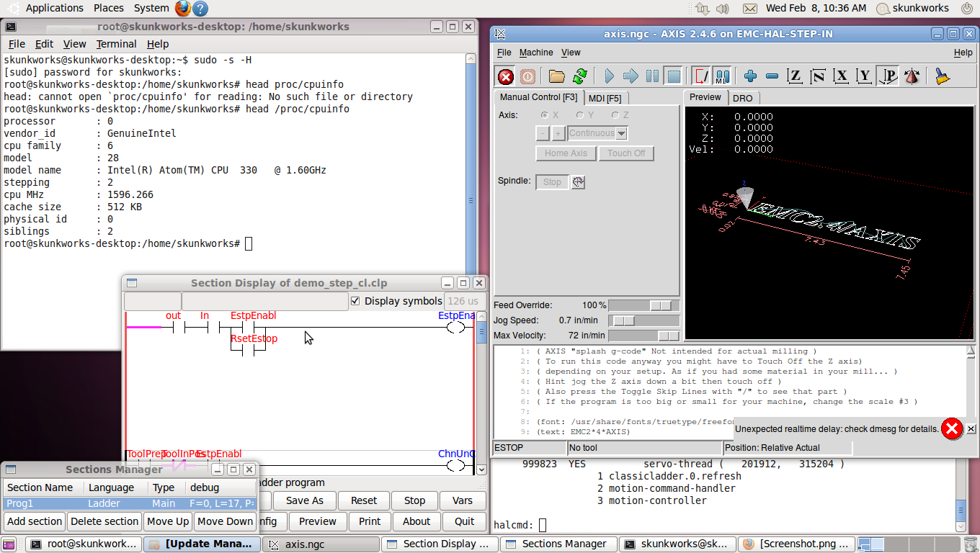Click the jog plus button

click(x=558, y=133)
